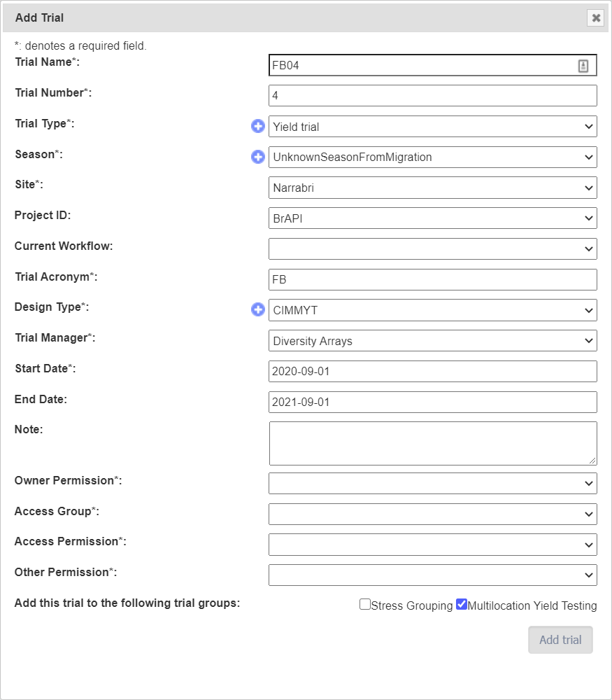
Task: Click the plus icon beside Design Type
Action: point(258,309)
